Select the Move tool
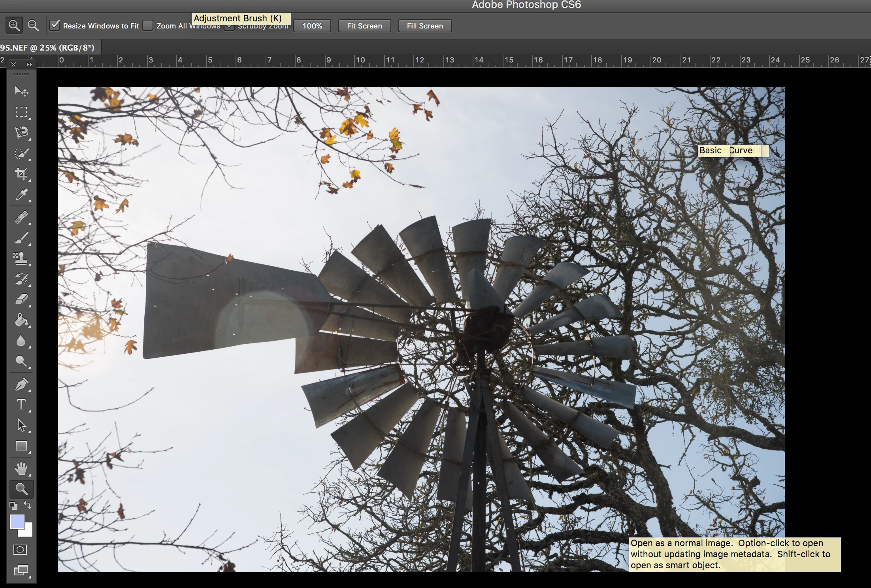Image resolution: width=871 pixels, height=588 pixels. tap(21, 91)
